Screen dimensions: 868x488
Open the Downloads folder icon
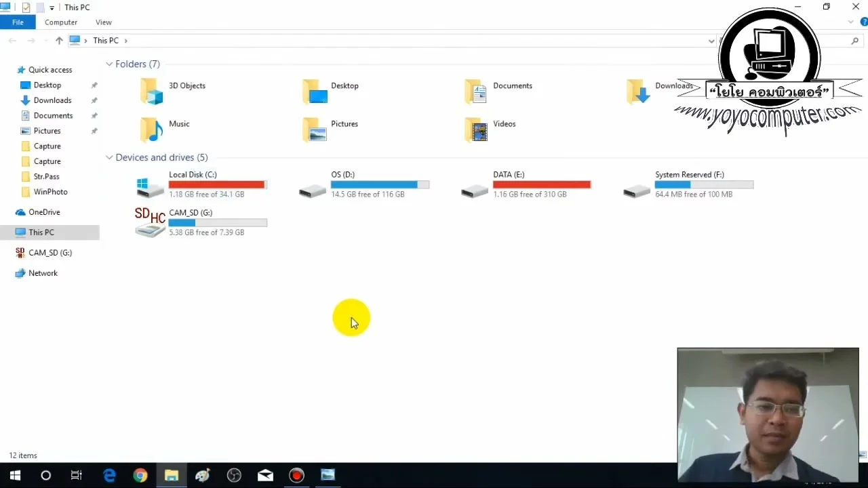pyautogui.click(x=637, y=91)
